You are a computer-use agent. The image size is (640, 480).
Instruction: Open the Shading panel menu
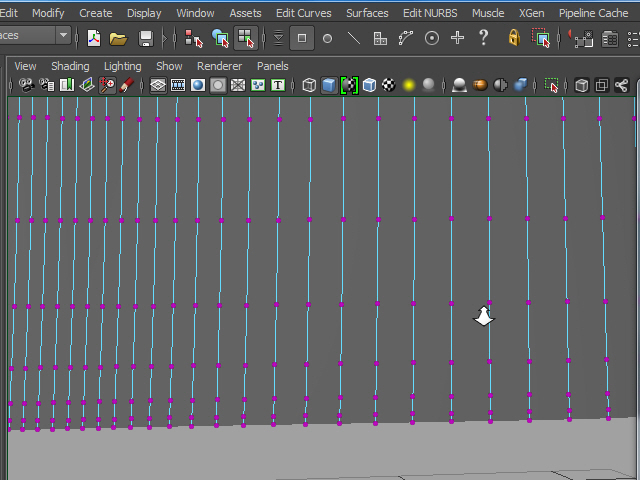70,66
